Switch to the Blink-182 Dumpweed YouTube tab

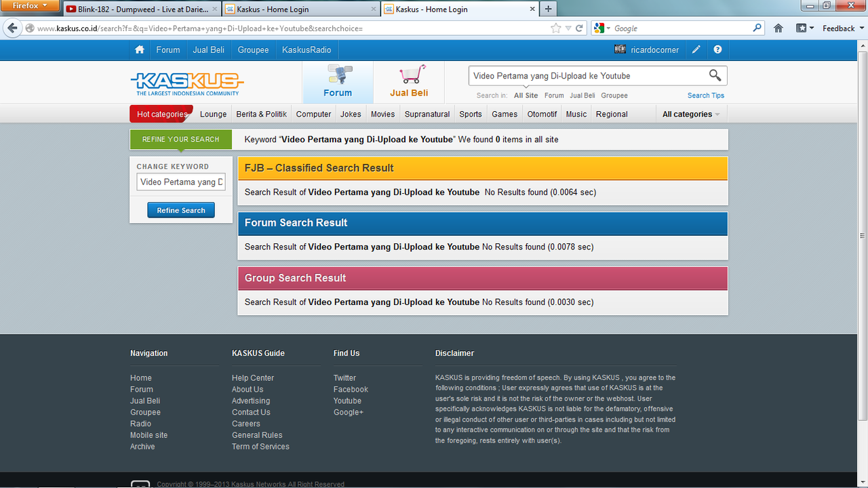tap(142, 9)
